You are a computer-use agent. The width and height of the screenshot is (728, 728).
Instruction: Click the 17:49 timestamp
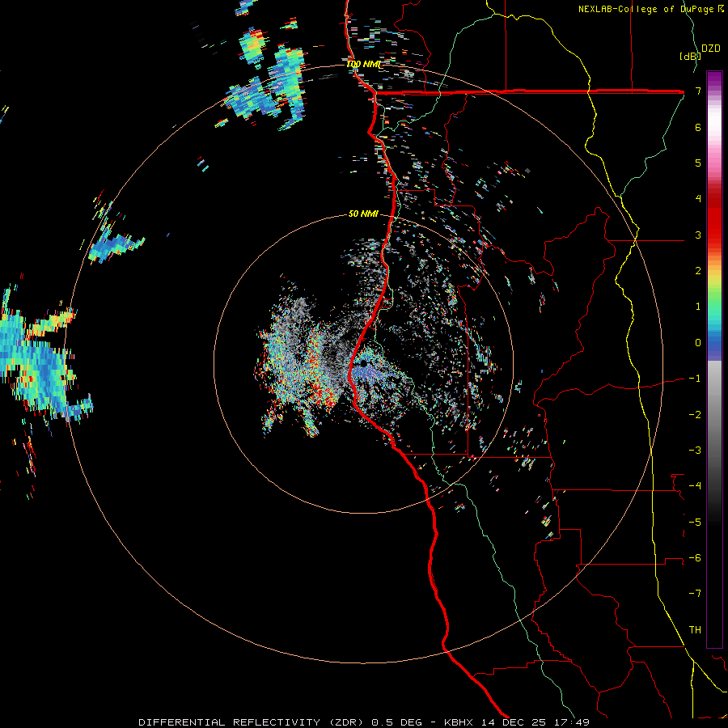pos(574,722)
